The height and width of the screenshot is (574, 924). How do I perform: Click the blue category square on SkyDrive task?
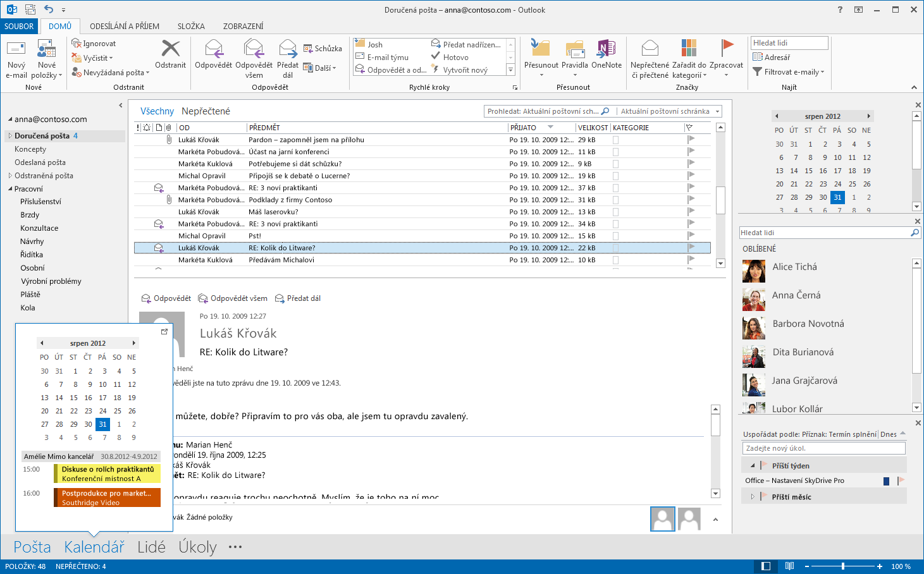click(x=886, y=481)
